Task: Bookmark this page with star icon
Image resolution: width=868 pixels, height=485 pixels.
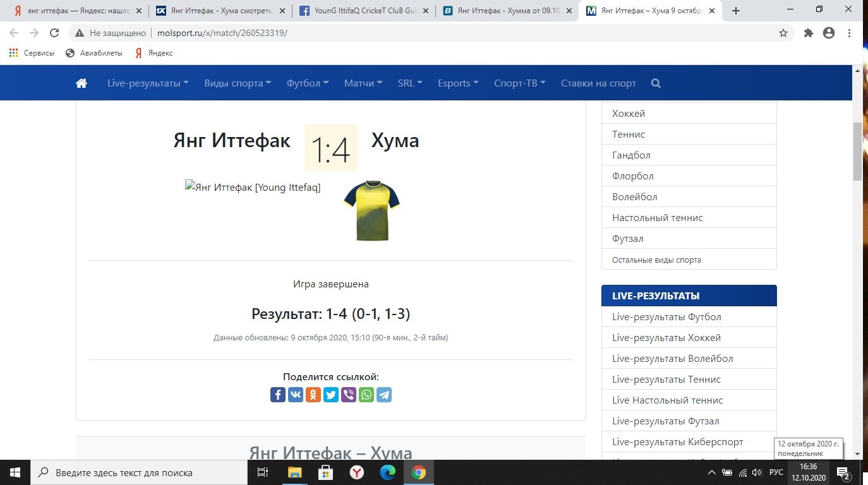Action: pyautogui.click(x=783, y=33)
